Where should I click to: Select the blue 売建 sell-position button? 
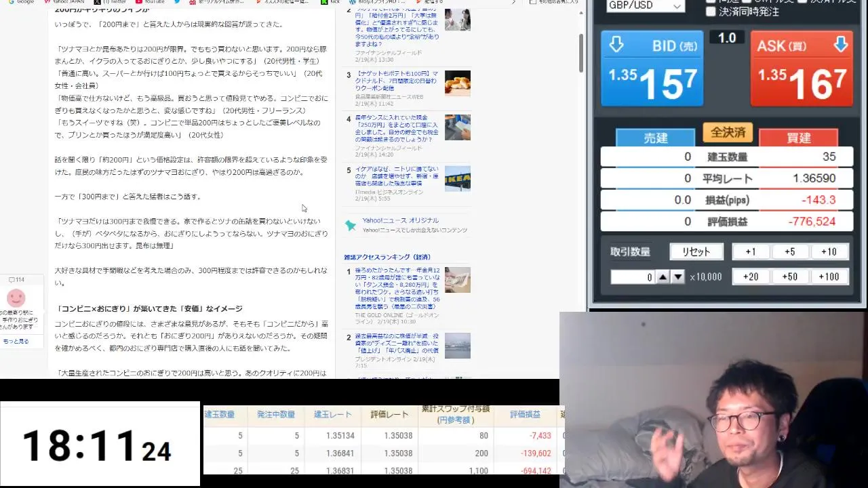[655, 138]
